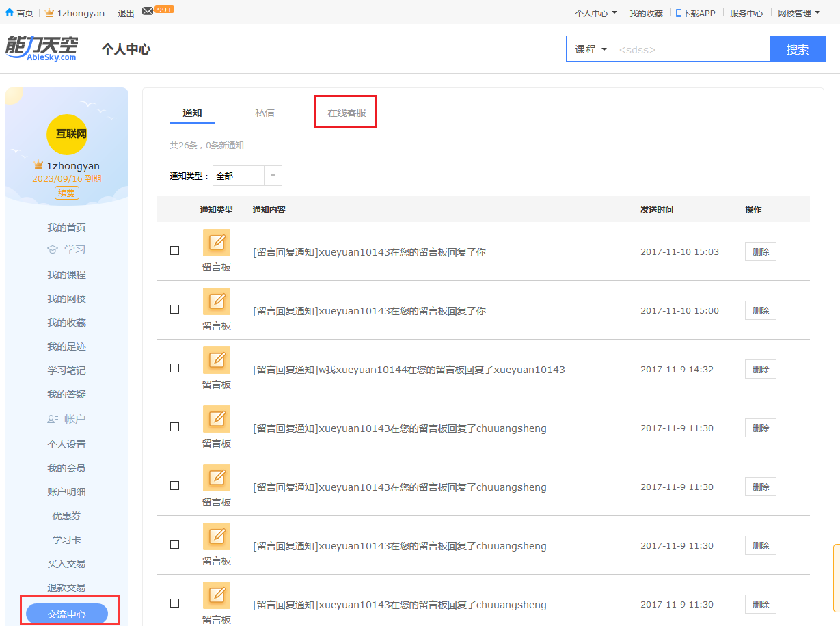Click the AbleSky logo

pos(42,49)
